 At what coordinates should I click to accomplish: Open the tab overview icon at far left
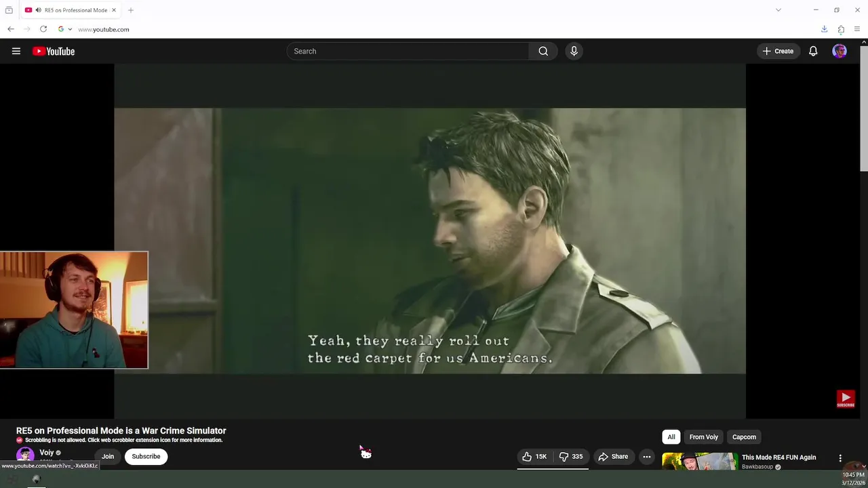[9, 10]
